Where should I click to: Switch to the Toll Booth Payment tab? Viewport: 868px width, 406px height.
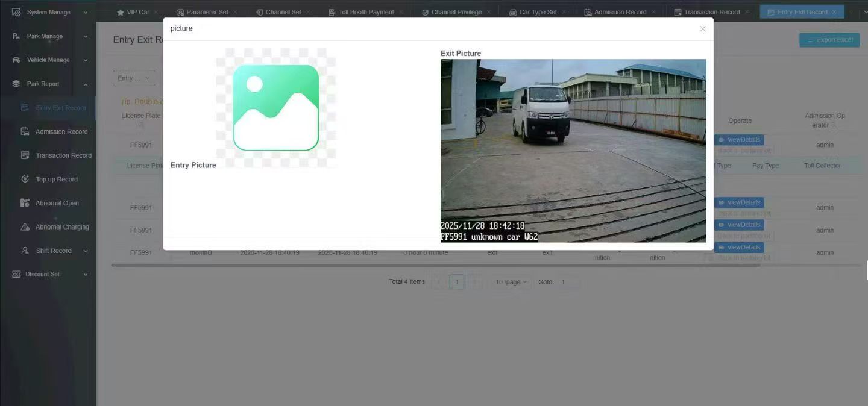[x=366, y=12]
